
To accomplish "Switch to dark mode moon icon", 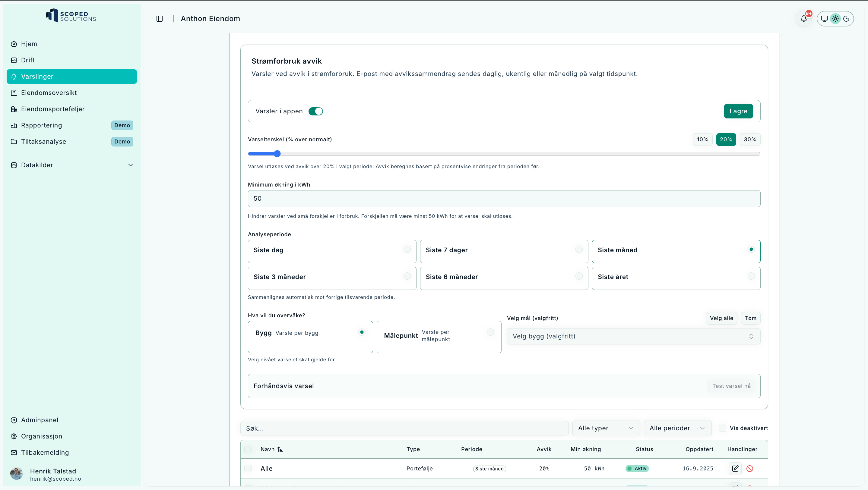I will coord(846,18).
